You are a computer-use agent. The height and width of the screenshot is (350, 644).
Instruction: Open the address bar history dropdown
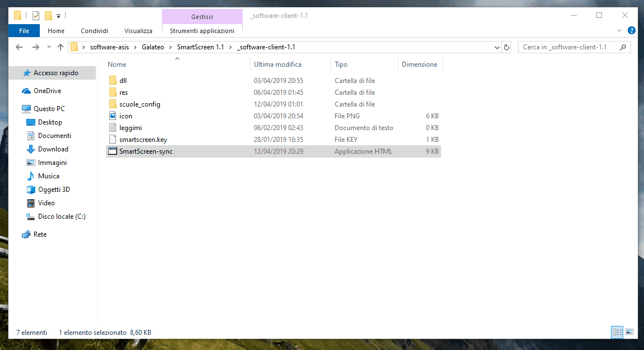coord(497,47)
